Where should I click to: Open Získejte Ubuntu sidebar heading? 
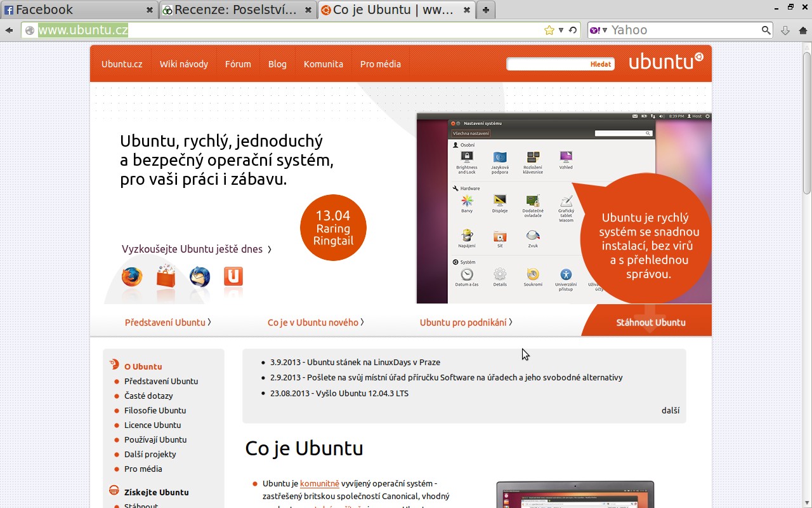pyautogui.click(x=156, y=492)
